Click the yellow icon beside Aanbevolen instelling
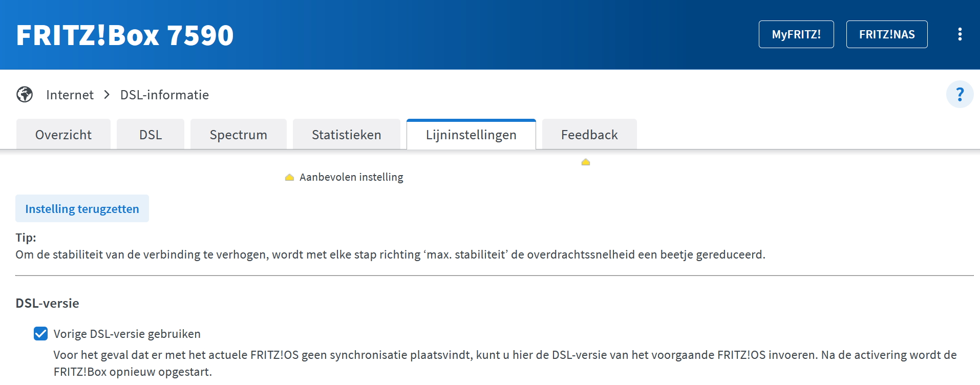 [x=289, y=178]
